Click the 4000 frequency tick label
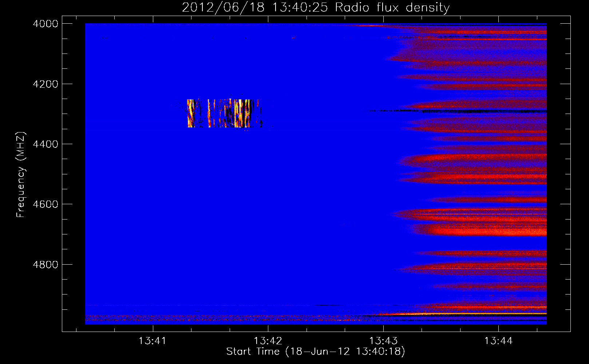 [46, 24]
